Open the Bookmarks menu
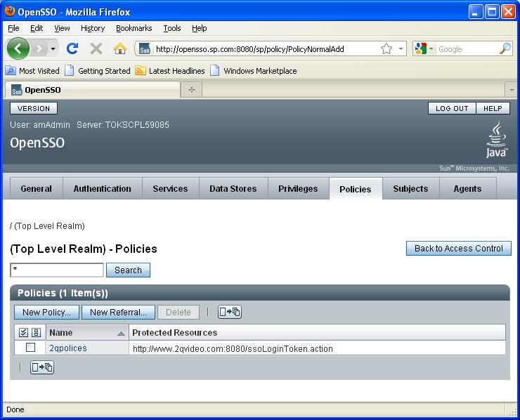The image size is (520, 420). click(134, 28)
